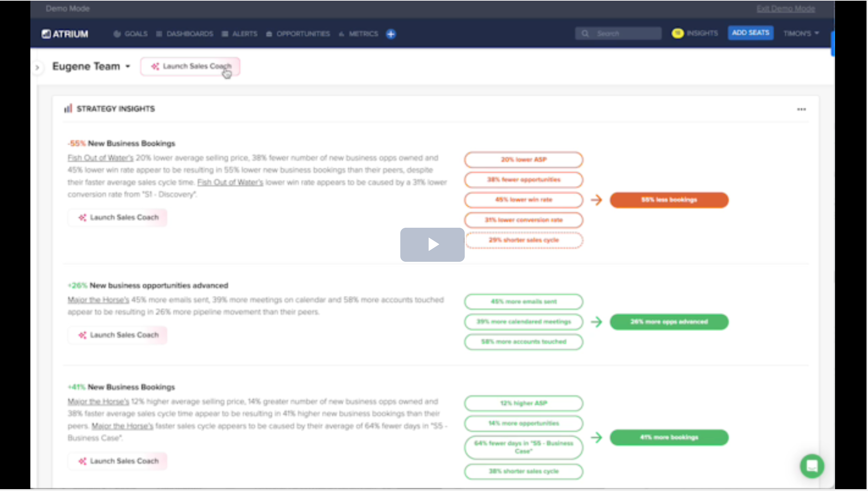Play the video overlay

point(432,244)
